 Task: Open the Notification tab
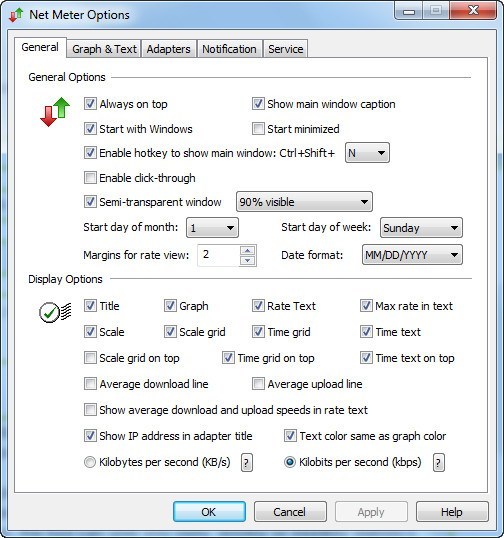pos(229,49)
